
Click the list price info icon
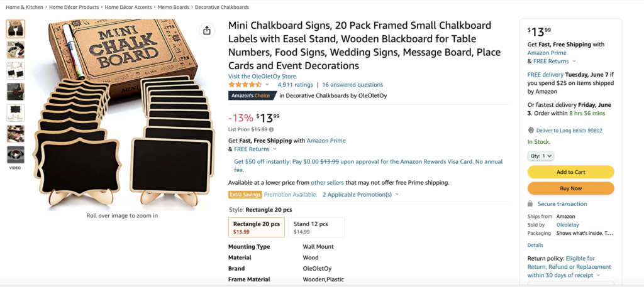(x=272, y=129)
